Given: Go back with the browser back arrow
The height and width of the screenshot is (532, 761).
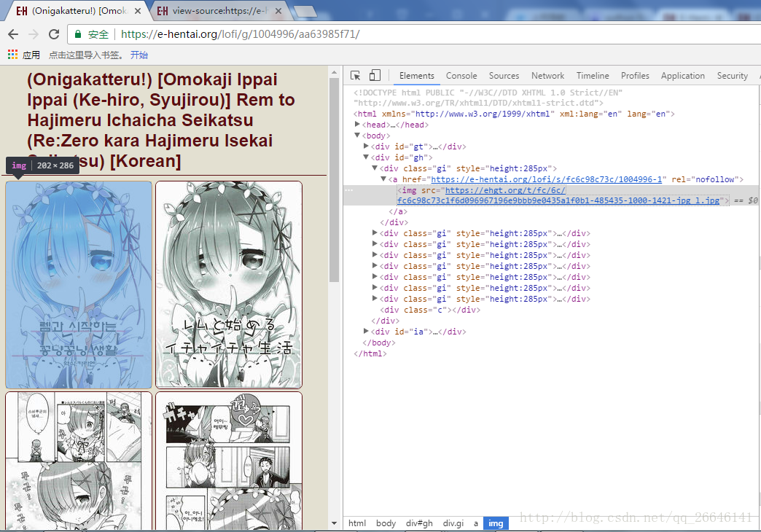Looking at the screenshot, I should click(13, 34).
